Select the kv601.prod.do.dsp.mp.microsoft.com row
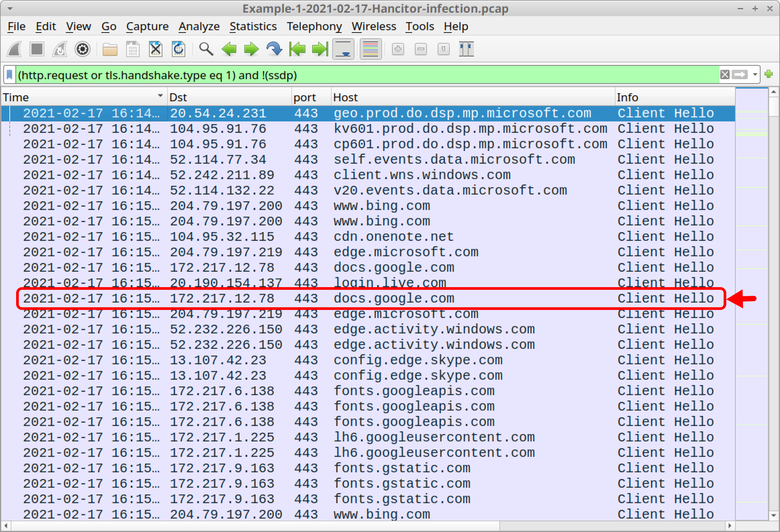 368,129
